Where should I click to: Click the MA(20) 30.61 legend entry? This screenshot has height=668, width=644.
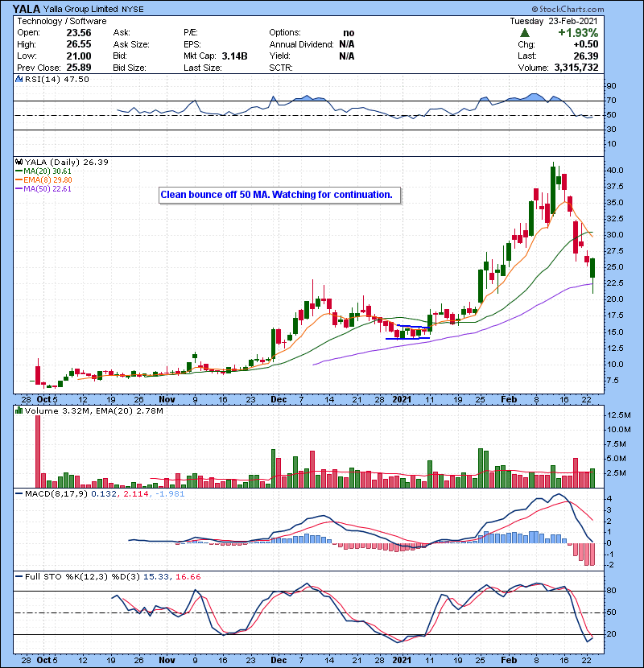[43, 171]
